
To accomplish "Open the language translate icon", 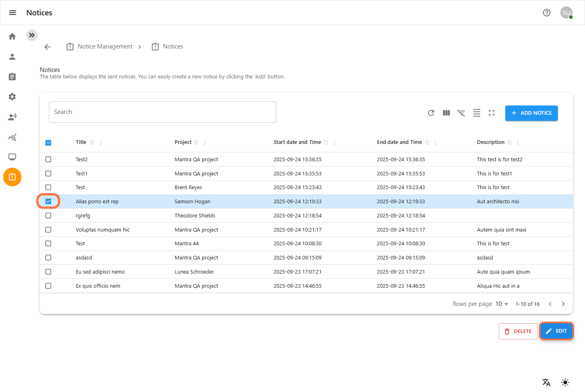I will (546, 382).
